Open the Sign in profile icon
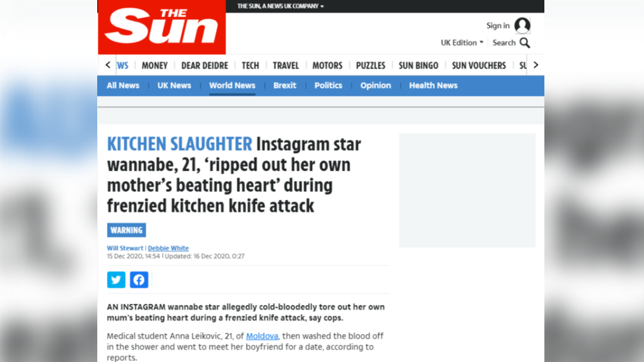Screen dimensions: 644x362 pos(522,26)
